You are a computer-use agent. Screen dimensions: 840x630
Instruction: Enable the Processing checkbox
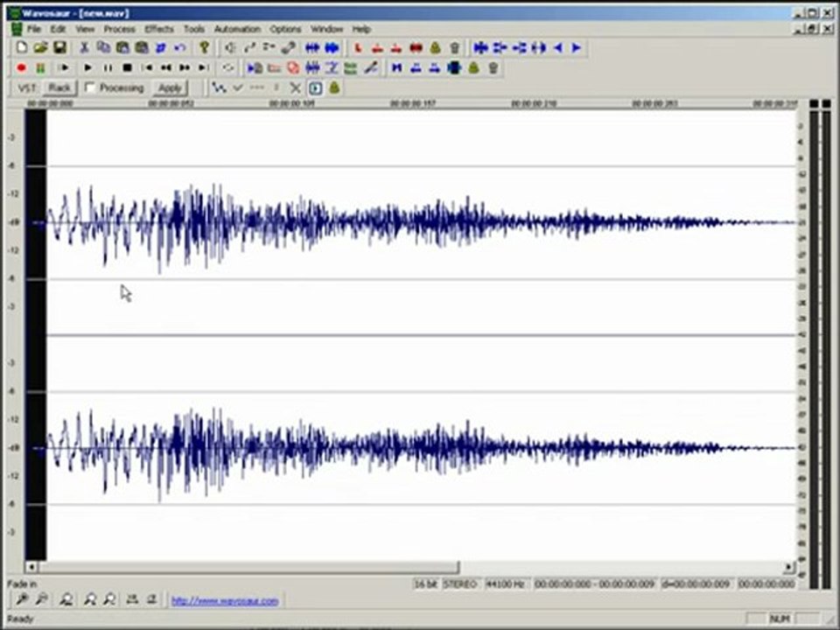coord(90,87)
